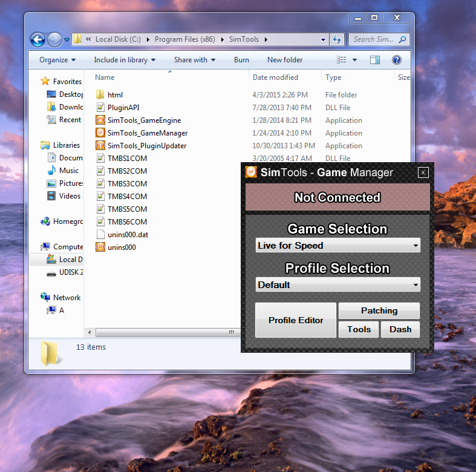Open the Include in library menu
Screen dimensions: 476x472
click(125, 60)
